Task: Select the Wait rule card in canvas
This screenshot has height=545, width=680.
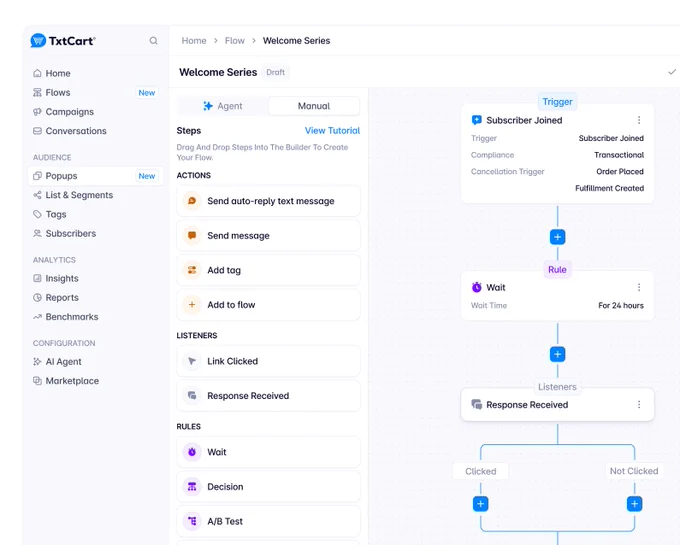Action: [x=557, y=296]
